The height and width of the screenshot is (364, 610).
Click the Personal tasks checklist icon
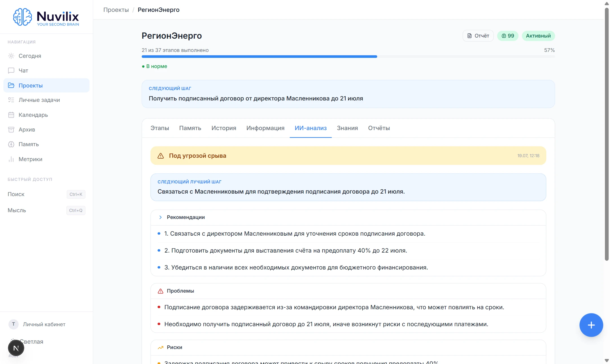click(x=11, y=100)
